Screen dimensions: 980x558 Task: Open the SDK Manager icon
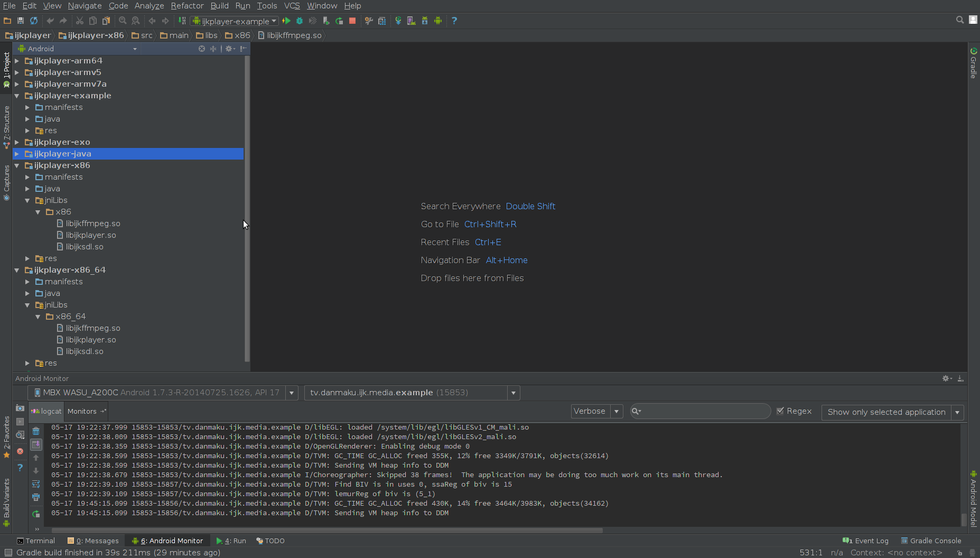pyautogui.click(x=425, y=21)
